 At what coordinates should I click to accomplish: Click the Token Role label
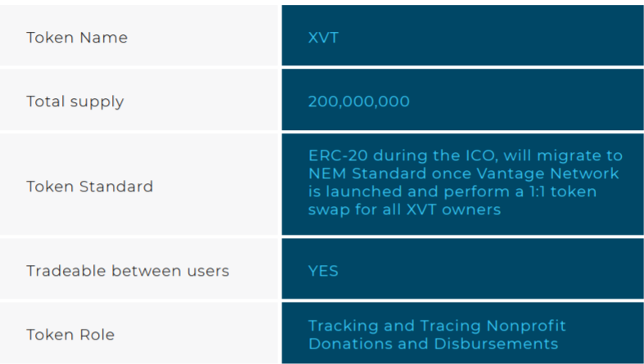pyautogui.click(x=70, y=335)
